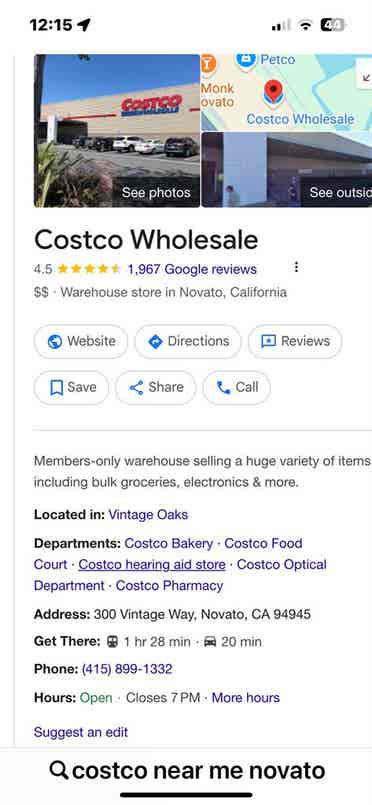Tap Suggest an edit link

tap(81, 732)
